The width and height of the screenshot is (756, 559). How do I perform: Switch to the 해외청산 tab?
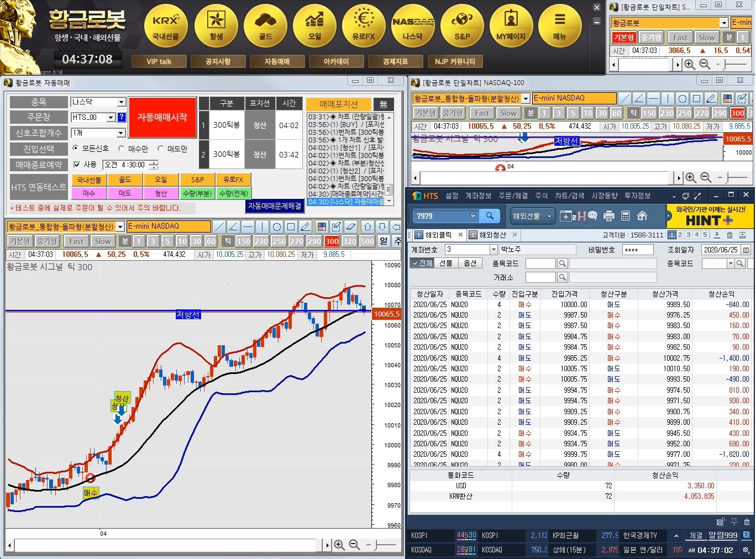492,235
